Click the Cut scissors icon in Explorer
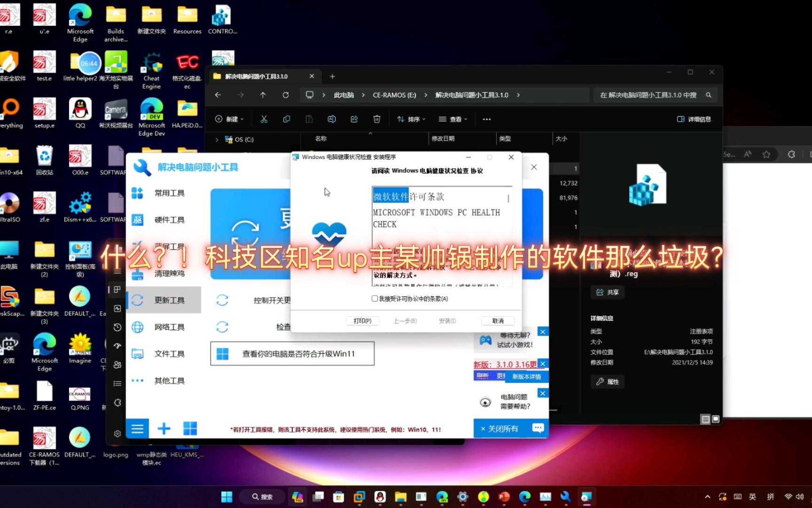Screen dimensions: 812x508 click(x=264, y=119)
